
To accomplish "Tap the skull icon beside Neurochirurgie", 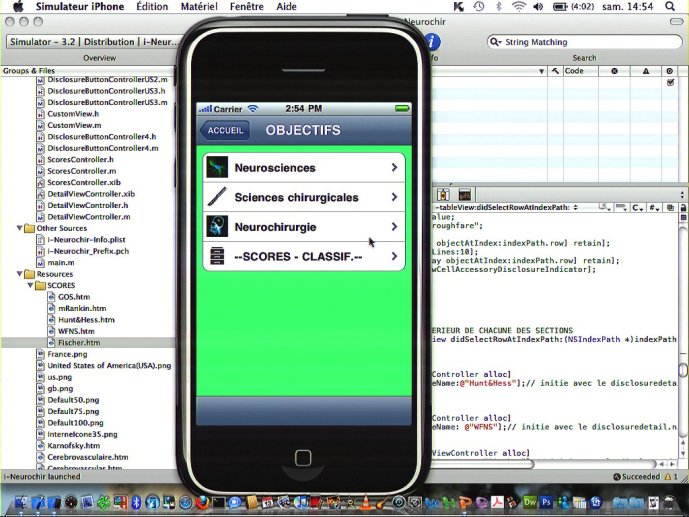I will 217,227.
